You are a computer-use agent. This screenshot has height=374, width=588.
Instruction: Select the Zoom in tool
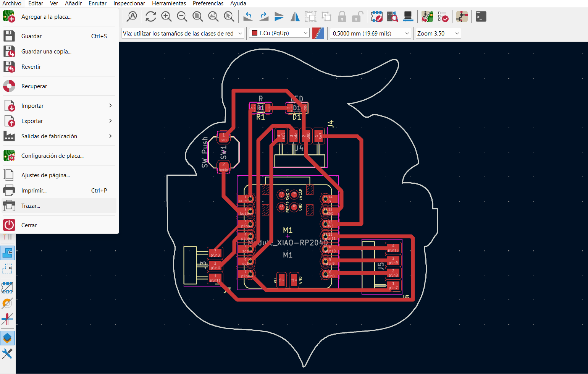point(166,16)
